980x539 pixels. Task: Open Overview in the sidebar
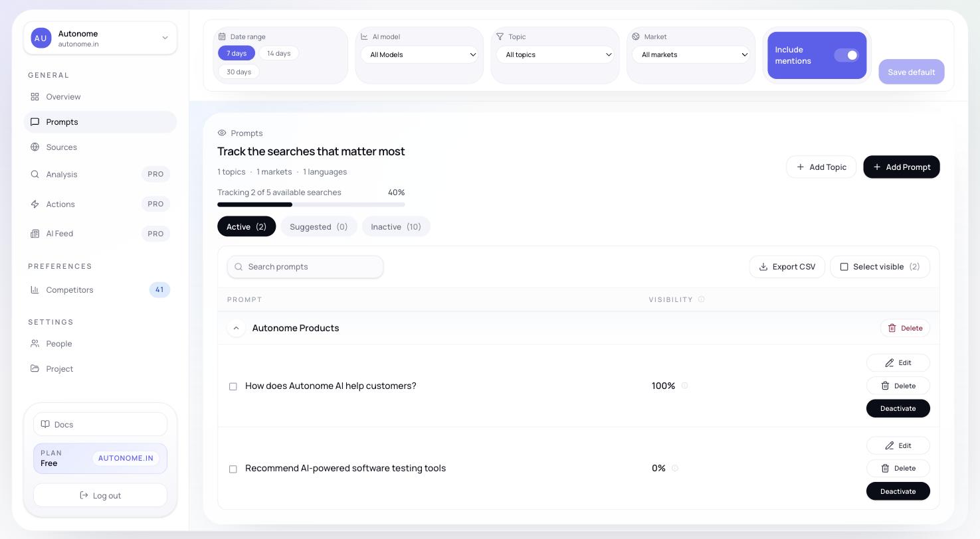100,97
